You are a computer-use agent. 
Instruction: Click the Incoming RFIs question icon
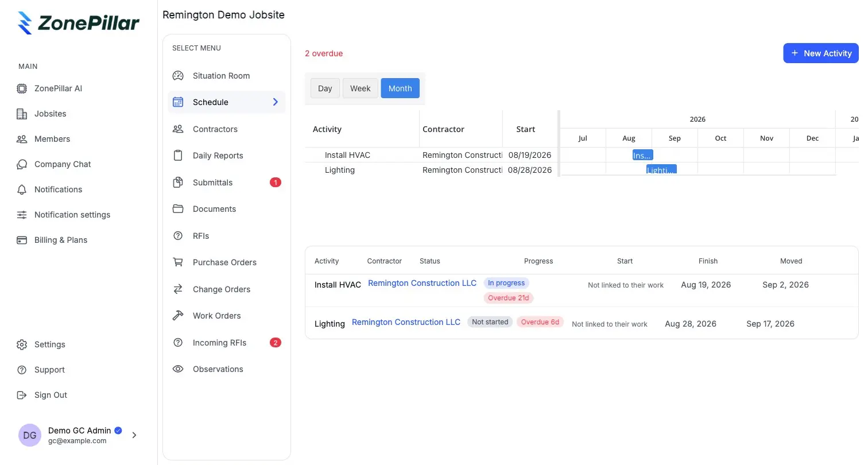pyautogui.click(x=178, y=343)
